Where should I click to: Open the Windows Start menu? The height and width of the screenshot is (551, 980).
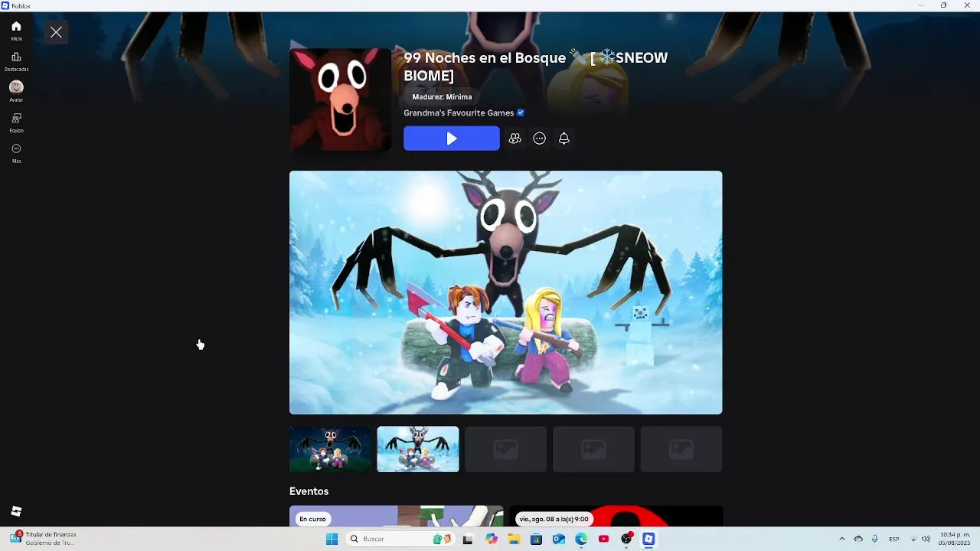click(x=332, y=539)
